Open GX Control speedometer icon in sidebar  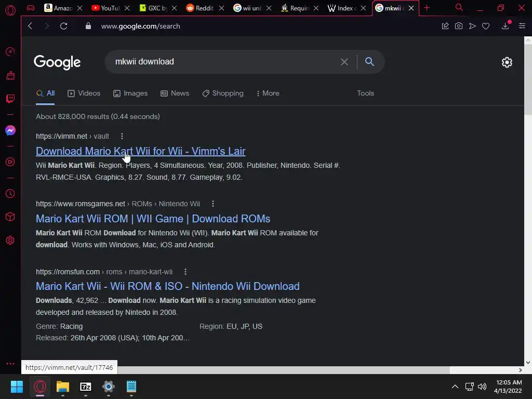click(10, 51)
